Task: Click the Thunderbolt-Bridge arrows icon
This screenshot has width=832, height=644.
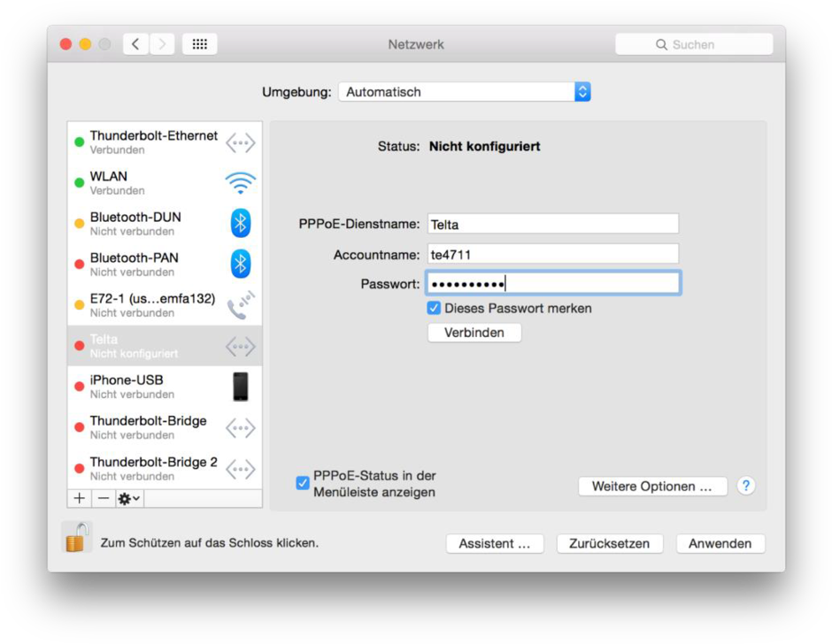Action: 241,427
